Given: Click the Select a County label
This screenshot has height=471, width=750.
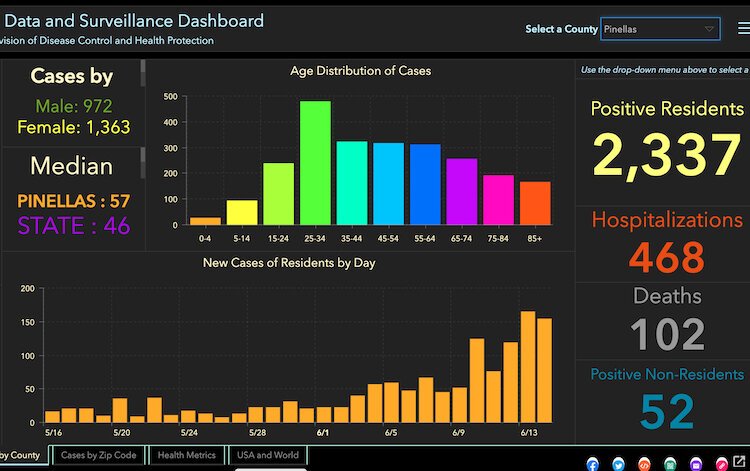Looking at the screenshot, I should coord(562,29).
